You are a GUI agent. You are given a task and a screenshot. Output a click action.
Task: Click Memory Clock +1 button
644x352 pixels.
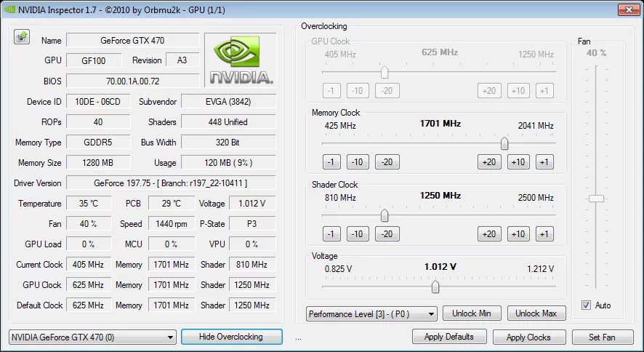click(544, 162)
